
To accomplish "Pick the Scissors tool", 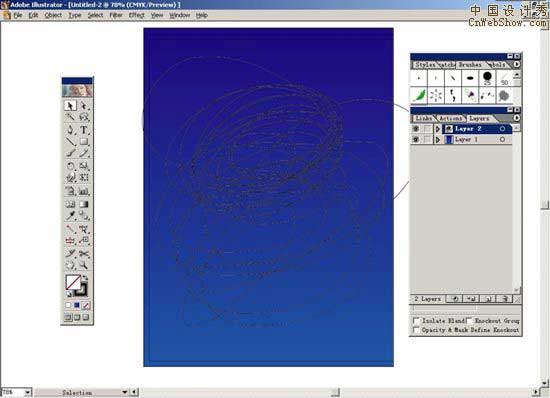I will click(x=83, y=254).
